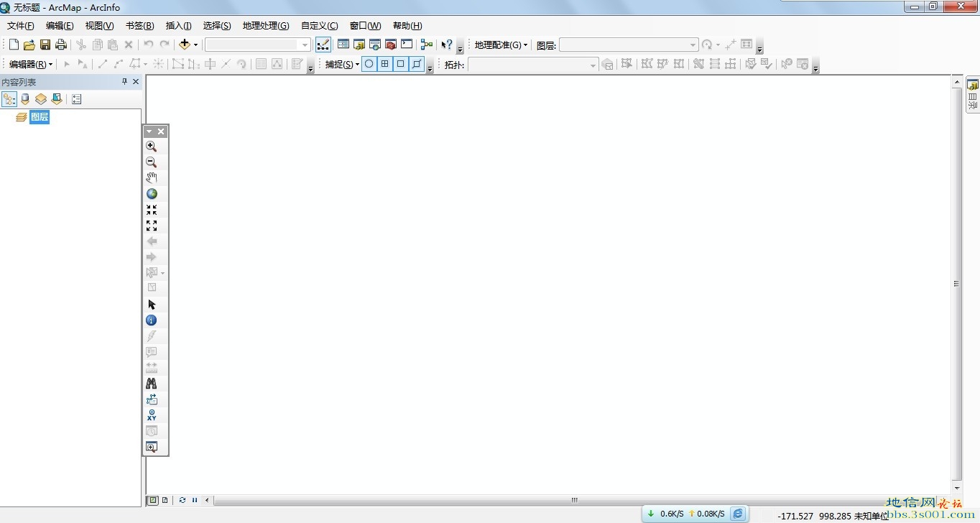This screenshot has height=523, width=980.
Task: Open the Create Viewer Window tool
Action: [152, 446]
